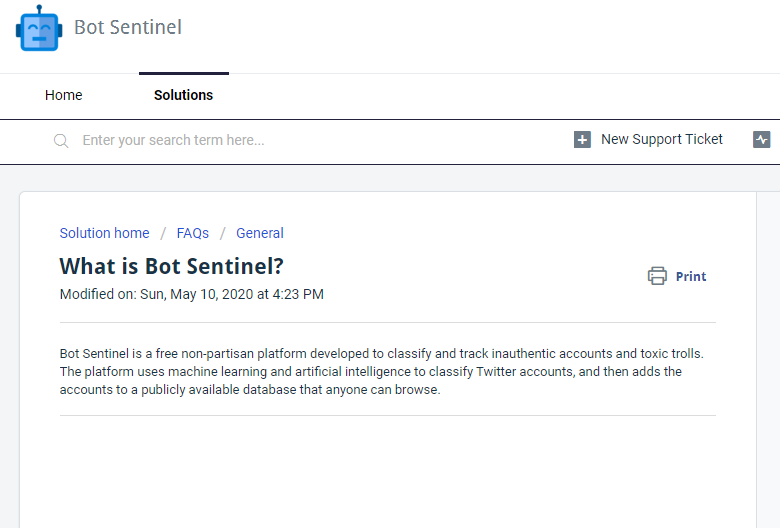Click the article modified date text
Screen dimensions: 780x528
tap(192, 294)
